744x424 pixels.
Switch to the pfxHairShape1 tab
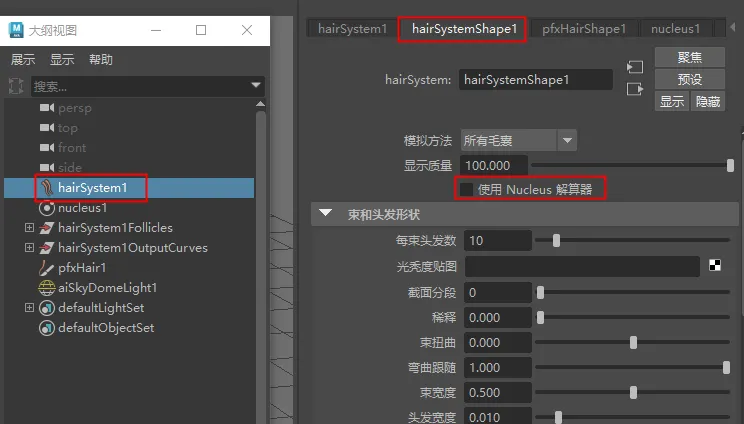pyautogui.click(x=584, y=29)
